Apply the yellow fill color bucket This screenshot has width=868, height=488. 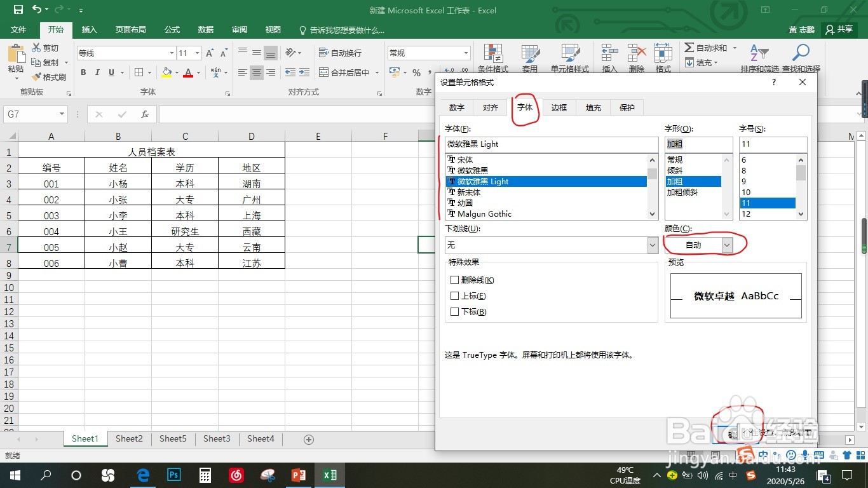pos(166,72)
